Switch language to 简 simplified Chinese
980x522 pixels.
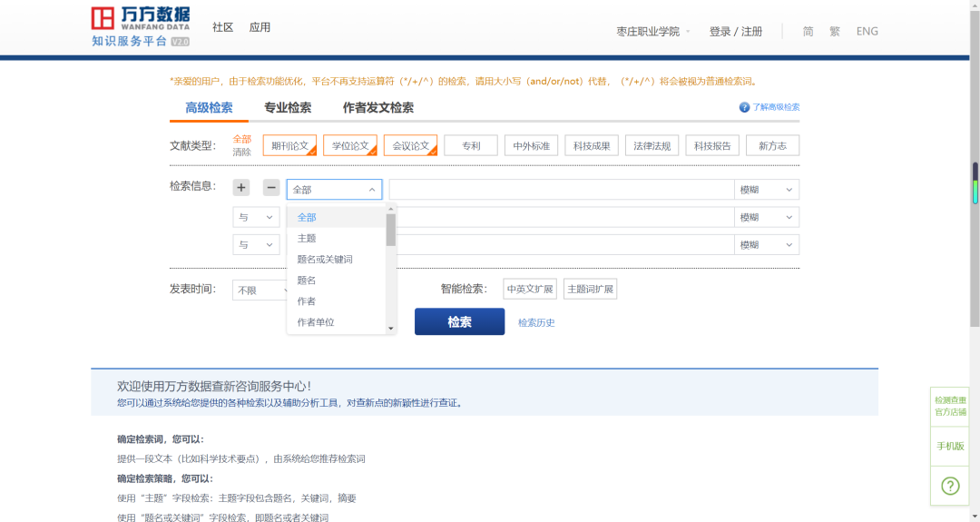(x=808, y=31)
